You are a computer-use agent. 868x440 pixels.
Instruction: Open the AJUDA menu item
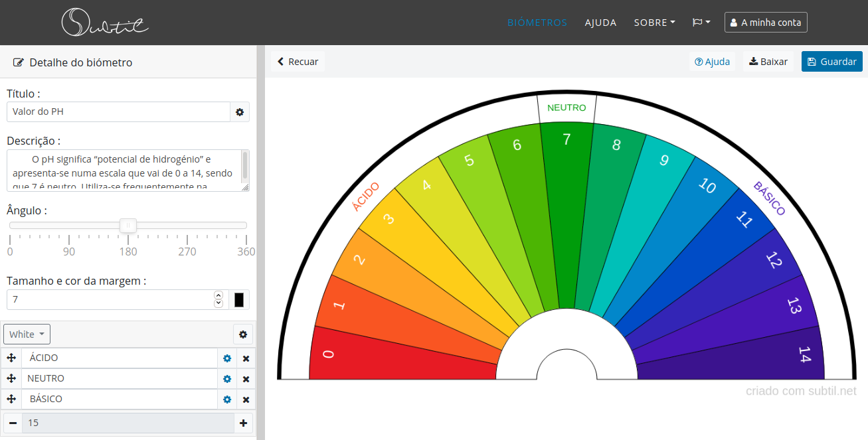click(x=600, y=23)
